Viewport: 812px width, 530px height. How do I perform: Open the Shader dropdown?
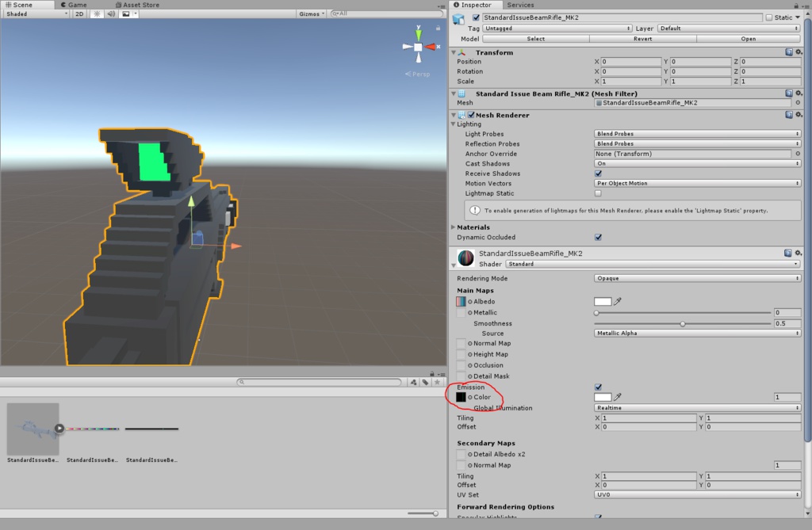[653, 264]
